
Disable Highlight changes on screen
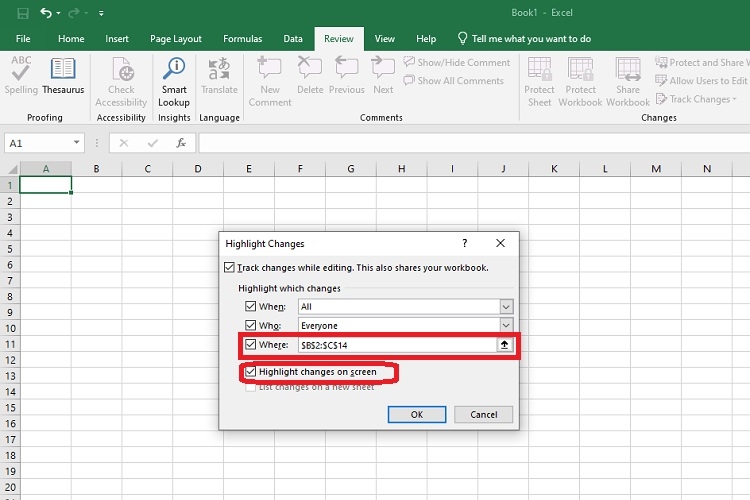click(251, 372)
